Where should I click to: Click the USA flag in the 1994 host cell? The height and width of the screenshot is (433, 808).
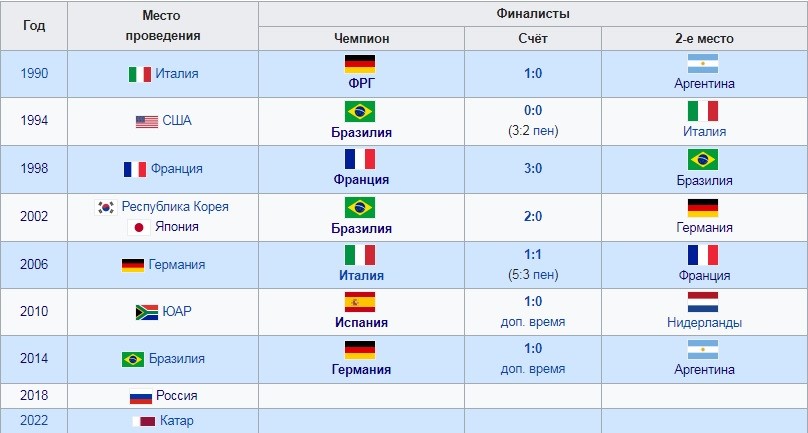[x=147, y=122]
